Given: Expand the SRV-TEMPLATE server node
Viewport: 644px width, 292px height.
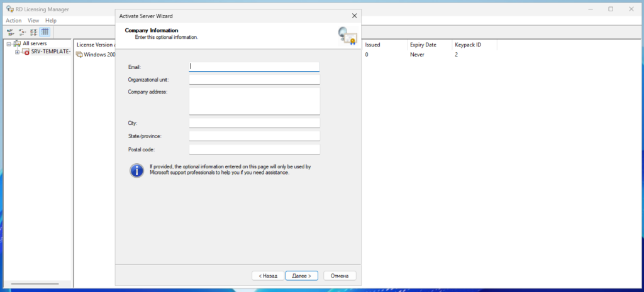Looking at the screenshot, I should (x=17, y=51).
